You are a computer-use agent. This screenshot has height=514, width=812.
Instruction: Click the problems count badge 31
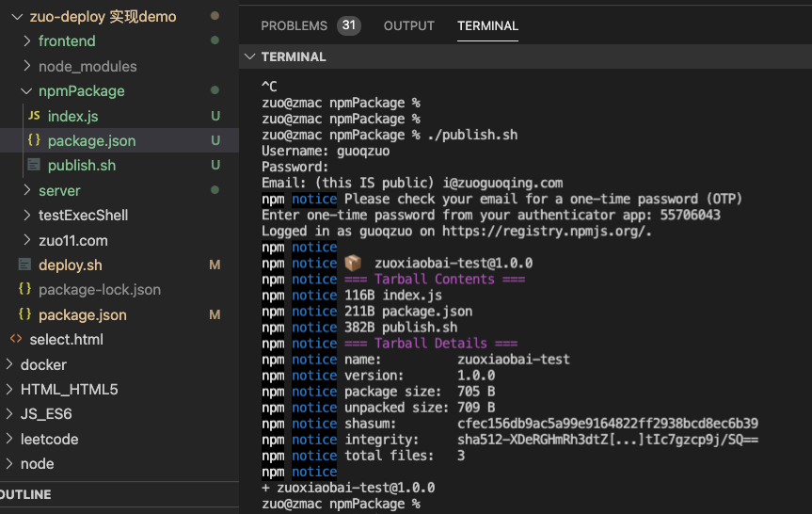point(349,25)
